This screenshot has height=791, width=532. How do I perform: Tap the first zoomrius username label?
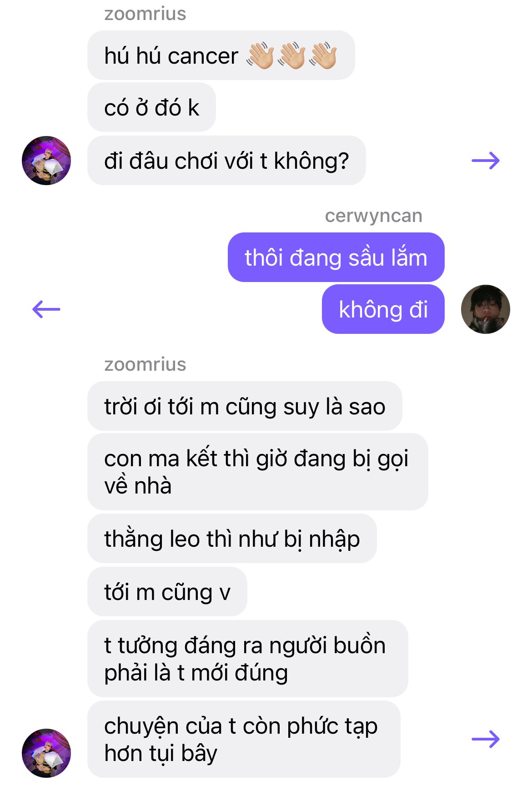145,14
